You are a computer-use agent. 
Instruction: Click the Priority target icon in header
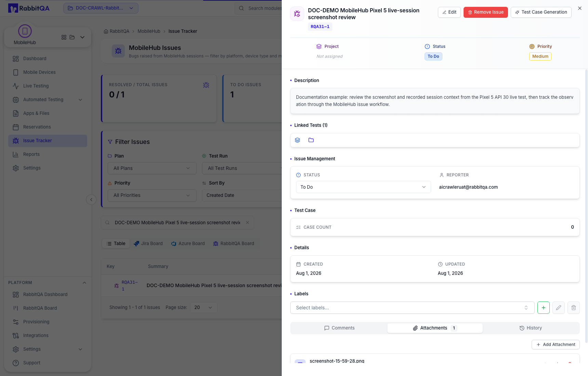pos(532,46)
